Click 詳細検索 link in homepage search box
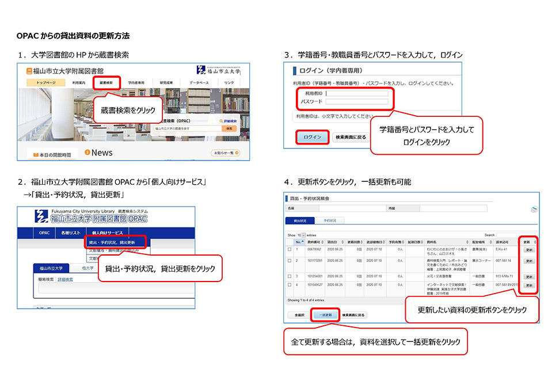The image size is (548, 392). click(x=230, y=121)
